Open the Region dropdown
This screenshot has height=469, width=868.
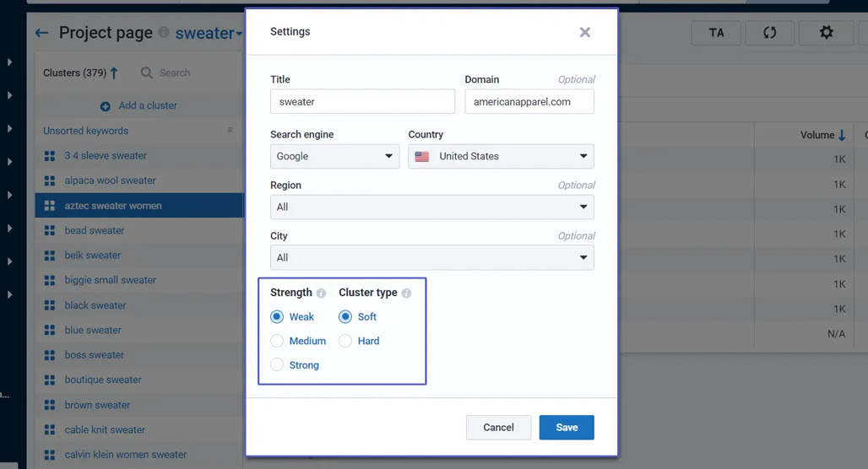click(x=431, y=207)
